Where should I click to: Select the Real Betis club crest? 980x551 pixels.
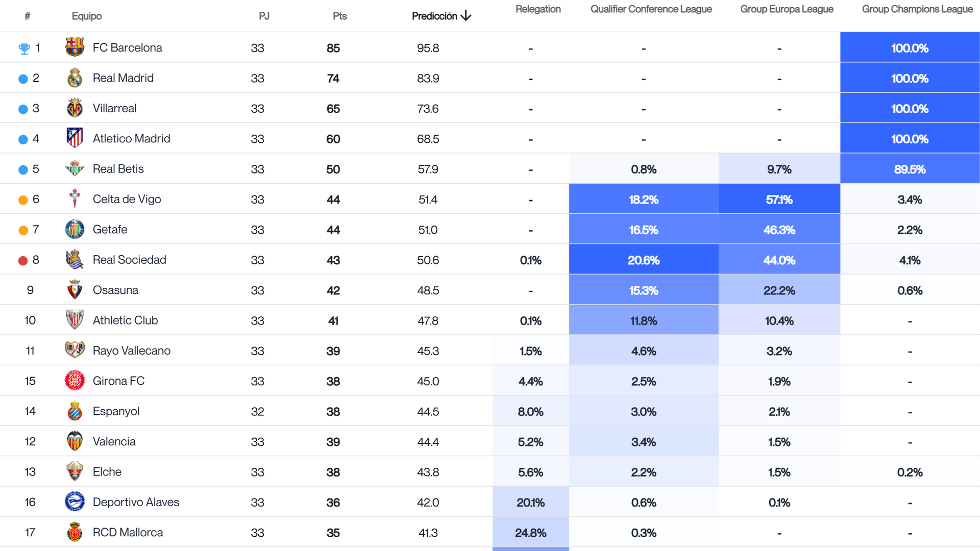coord(75,168)
